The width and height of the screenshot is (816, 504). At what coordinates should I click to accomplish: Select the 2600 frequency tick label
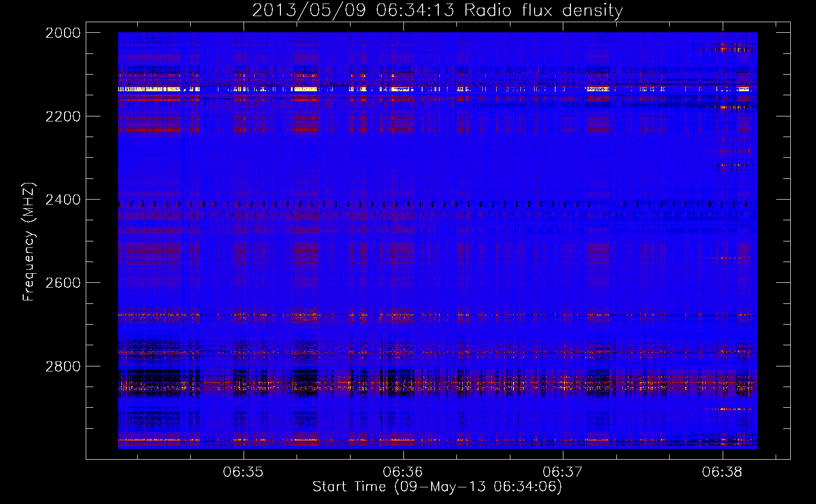pos(63,283)
